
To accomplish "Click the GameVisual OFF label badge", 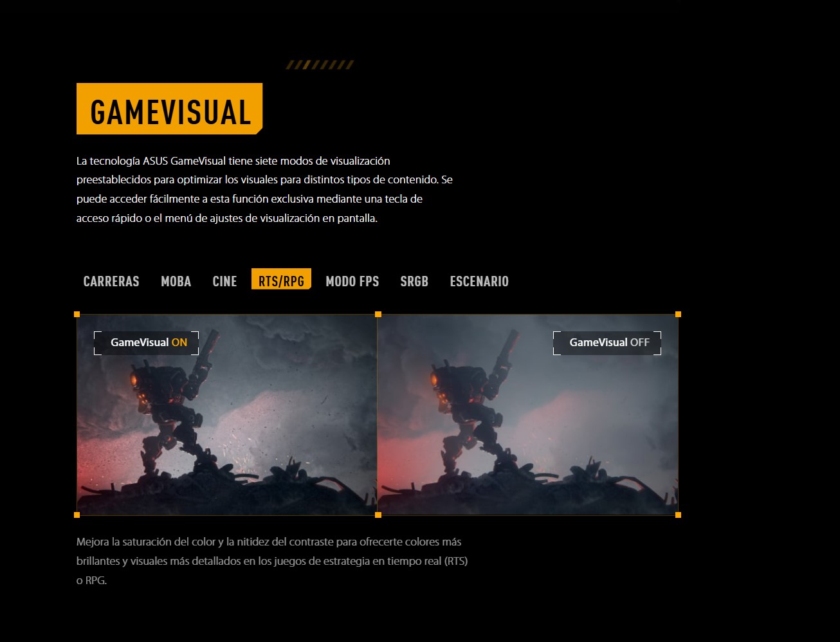I will [607, 342].
